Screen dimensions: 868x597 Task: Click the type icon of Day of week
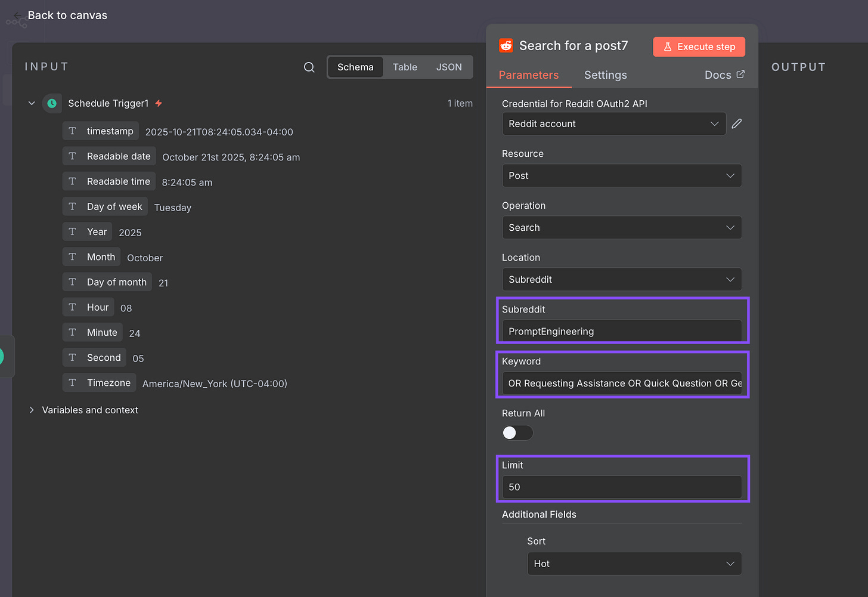tap(73, 206)
